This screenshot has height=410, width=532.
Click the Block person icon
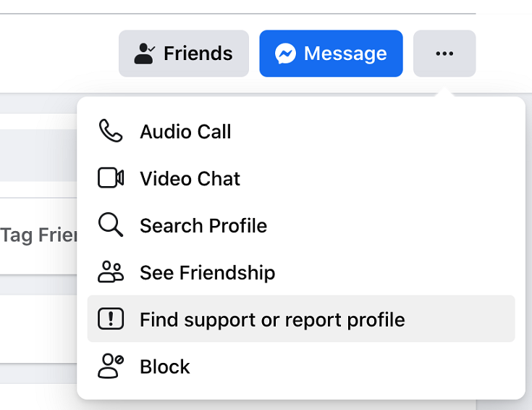(111, 366)
